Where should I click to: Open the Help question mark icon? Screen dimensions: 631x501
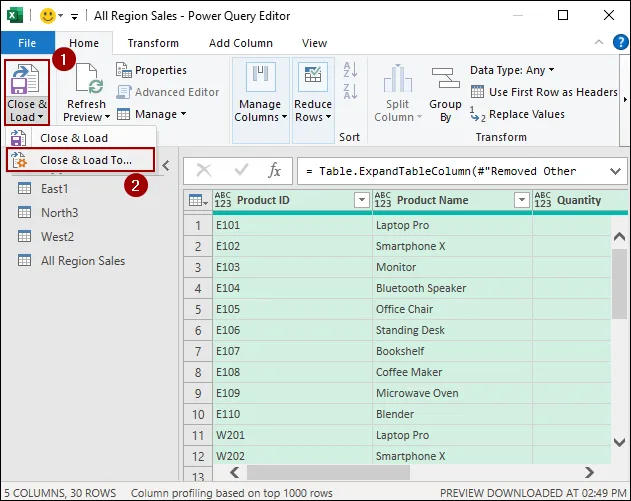point(620,42)
